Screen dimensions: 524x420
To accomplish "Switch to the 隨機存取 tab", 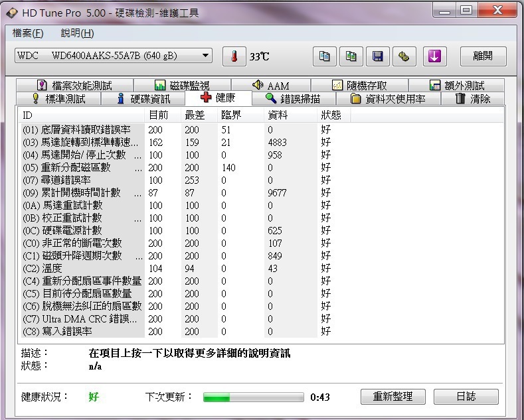I will [x=359, y=85].
